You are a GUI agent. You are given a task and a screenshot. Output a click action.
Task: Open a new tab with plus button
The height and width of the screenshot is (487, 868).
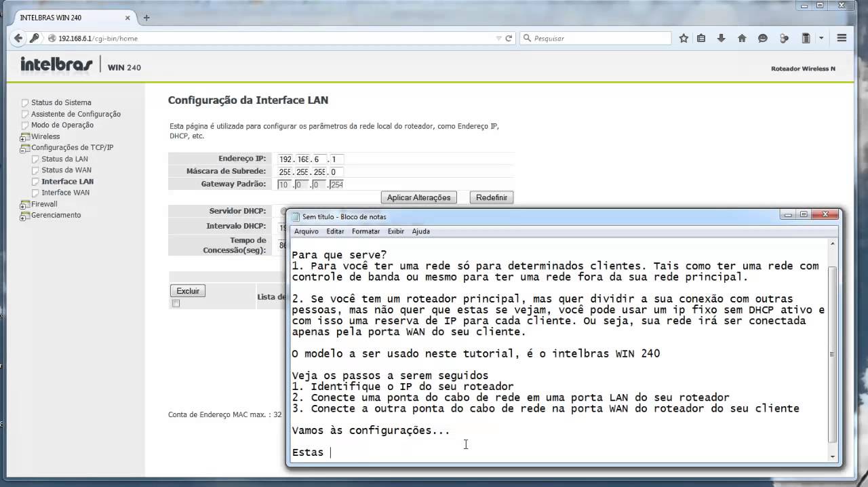coord(146,18)
